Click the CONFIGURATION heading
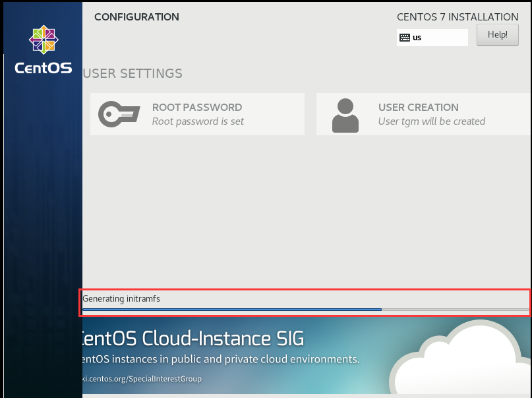Screen dimensions: 532x398 pyautogui.click(x=136, y=17)
